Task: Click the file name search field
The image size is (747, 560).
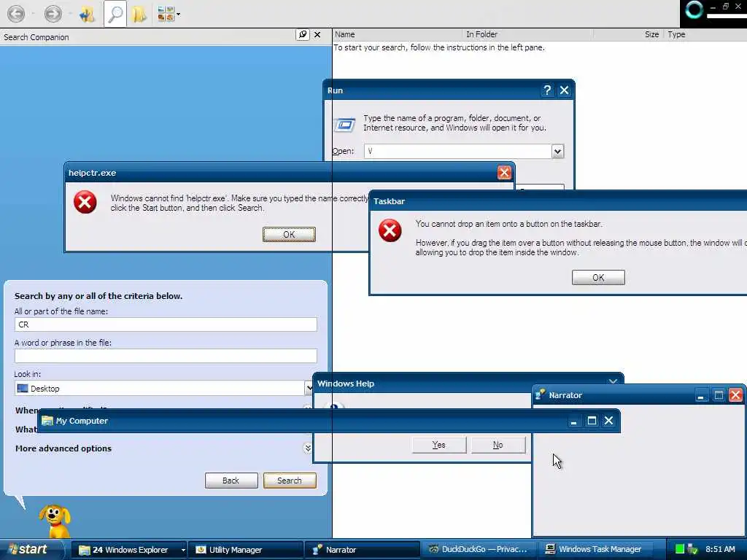Action: click(166, 324)
